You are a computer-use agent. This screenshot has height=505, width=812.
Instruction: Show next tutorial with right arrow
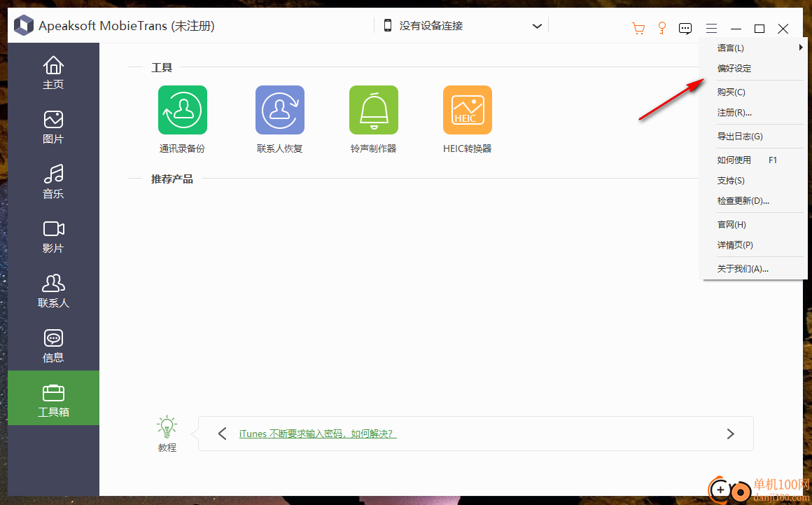click(730, 434)
